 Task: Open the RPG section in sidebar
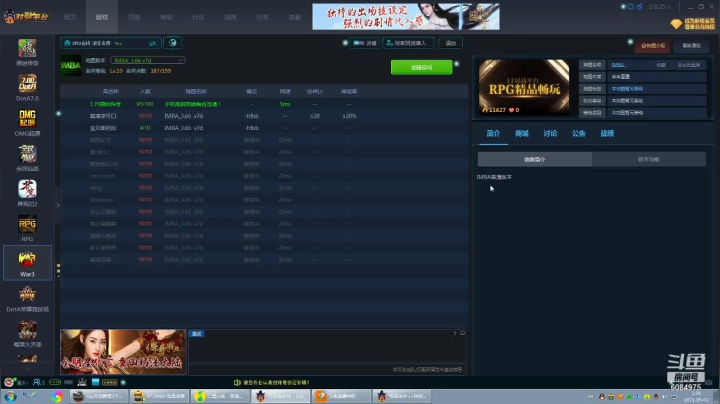27,228
